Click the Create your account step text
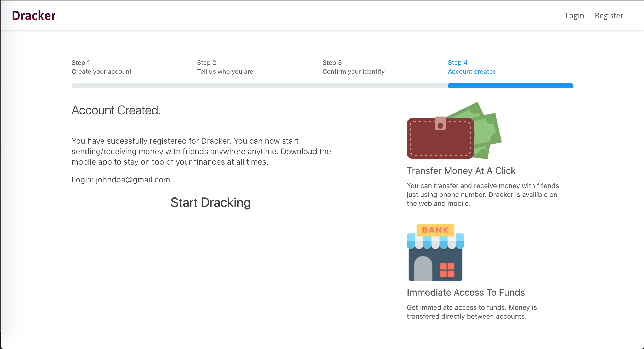This screenshot has height=349, width=644. pyautogui.click(x=101, y=72)
